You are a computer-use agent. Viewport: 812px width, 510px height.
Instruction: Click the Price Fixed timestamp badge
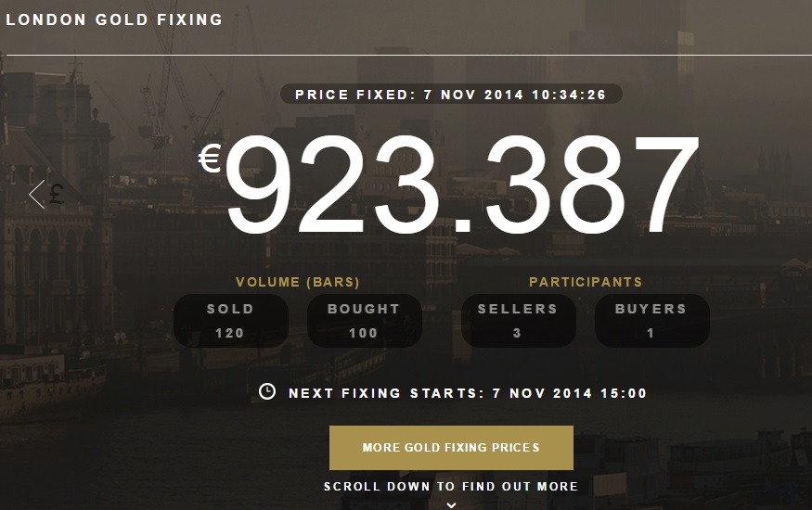(451, 95)
